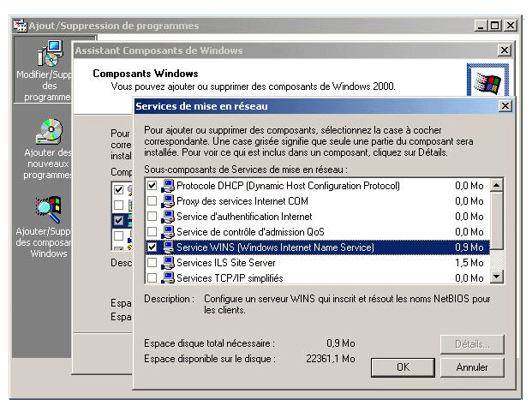
Task: Click the Ajout/Suppression de programmes title bar icon
Action: 20,26
